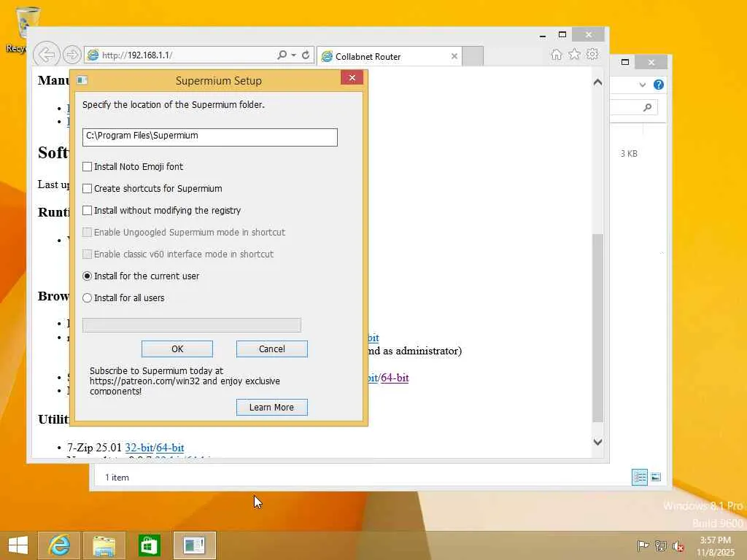
Task: Click the Learn More button
Action: click(272, 408)
